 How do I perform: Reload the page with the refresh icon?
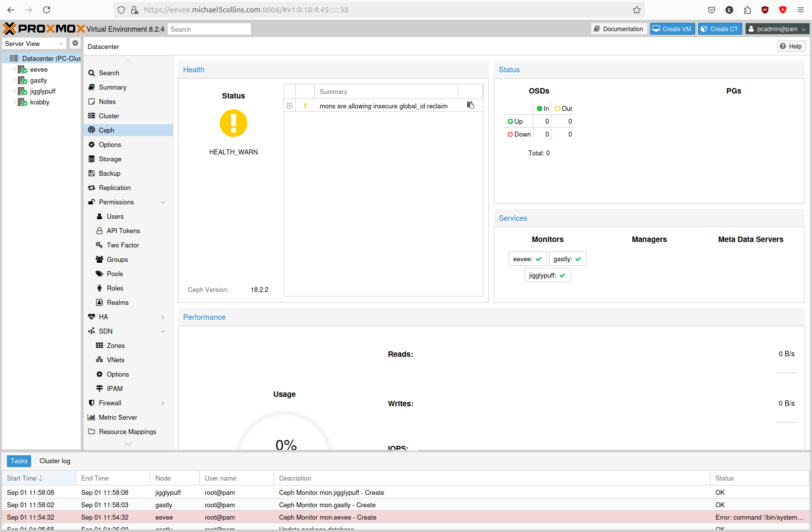(47, 10)
